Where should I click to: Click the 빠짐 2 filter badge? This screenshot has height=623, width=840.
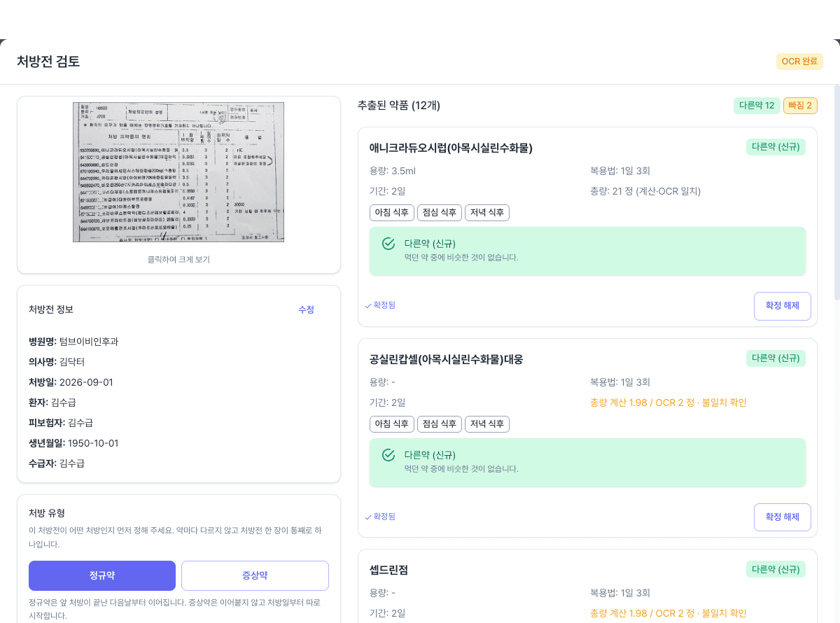800,106
